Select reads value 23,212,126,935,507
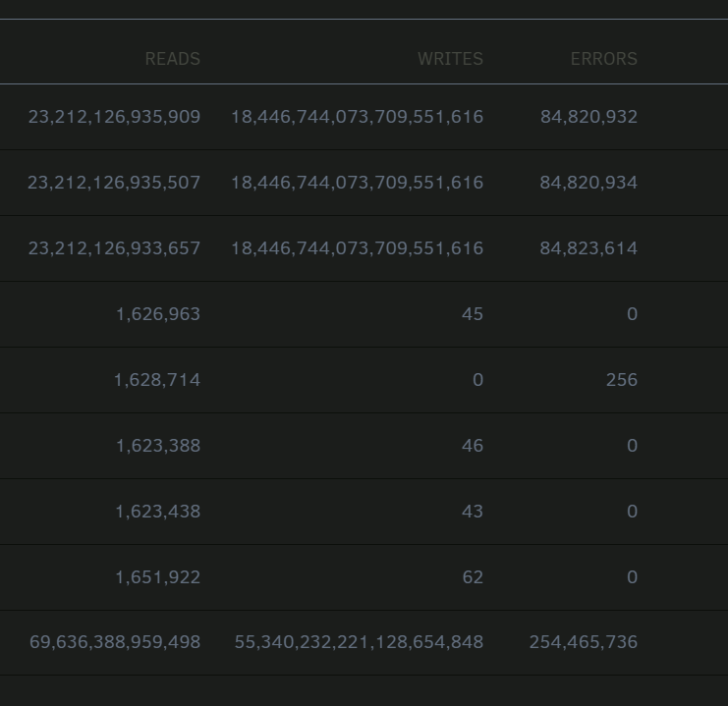This screenshot has height=706, width=728. (x=114, y=183)
